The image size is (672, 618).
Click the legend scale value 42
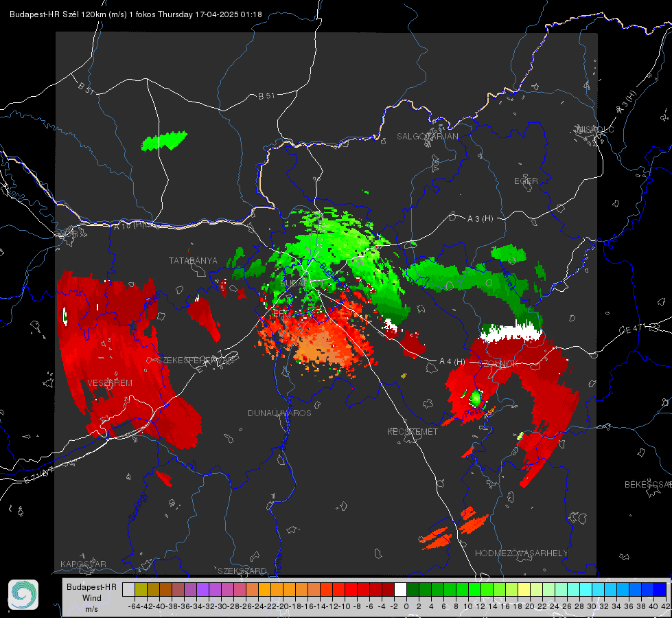(x=665, y=606)
